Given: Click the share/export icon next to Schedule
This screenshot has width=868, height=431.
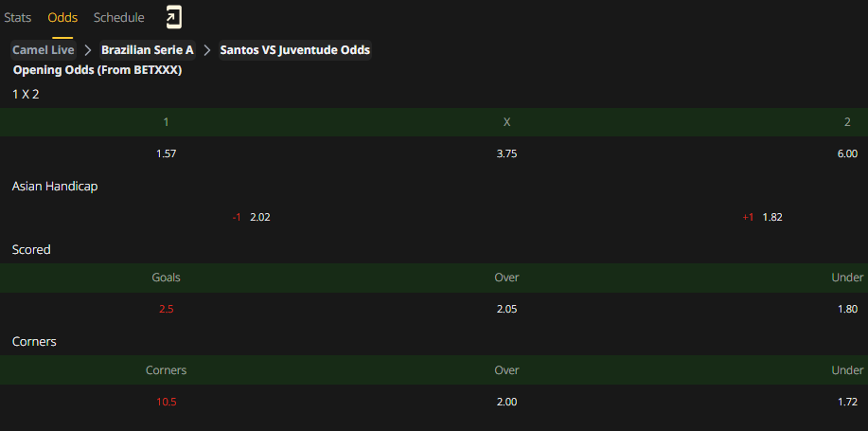Looking at the screenshot, I should (x=174, y=18).
